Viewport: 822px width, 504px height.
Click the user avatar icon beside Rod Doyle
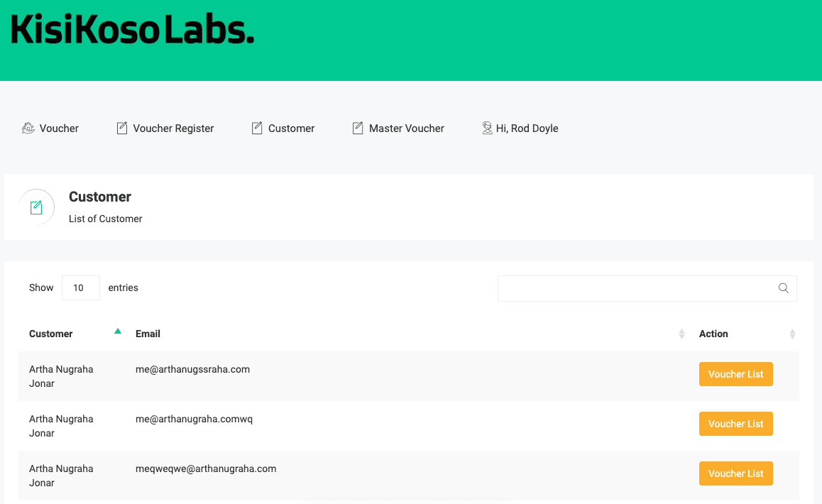pyautogui.click(x=487, y=128)
